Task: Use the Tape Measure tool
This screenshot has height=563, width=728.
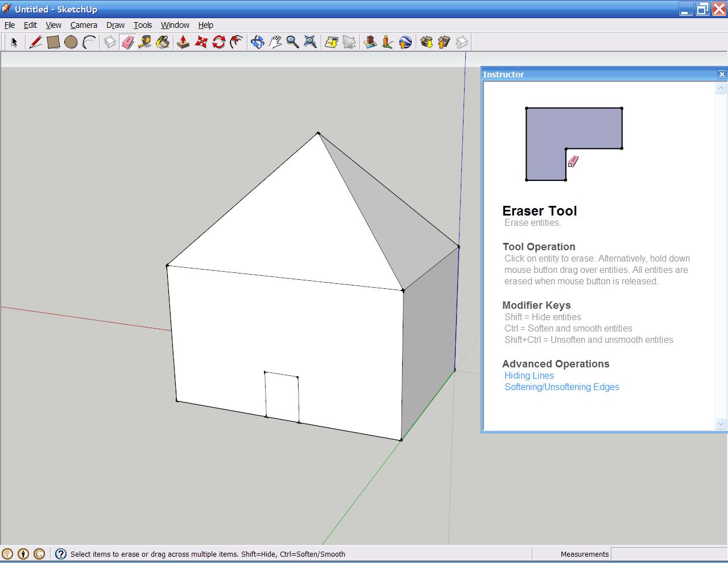Action: point(144,42)
